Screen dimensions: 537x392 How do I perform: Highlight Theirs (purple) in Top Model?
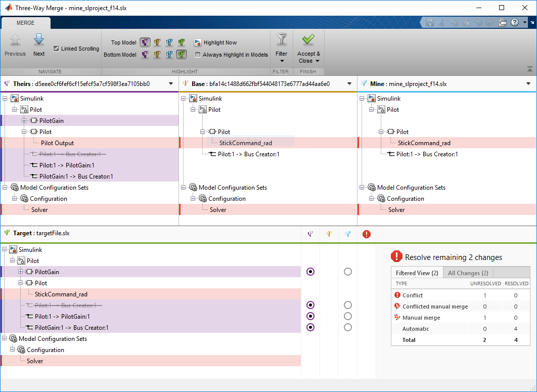tap(145, 42)
